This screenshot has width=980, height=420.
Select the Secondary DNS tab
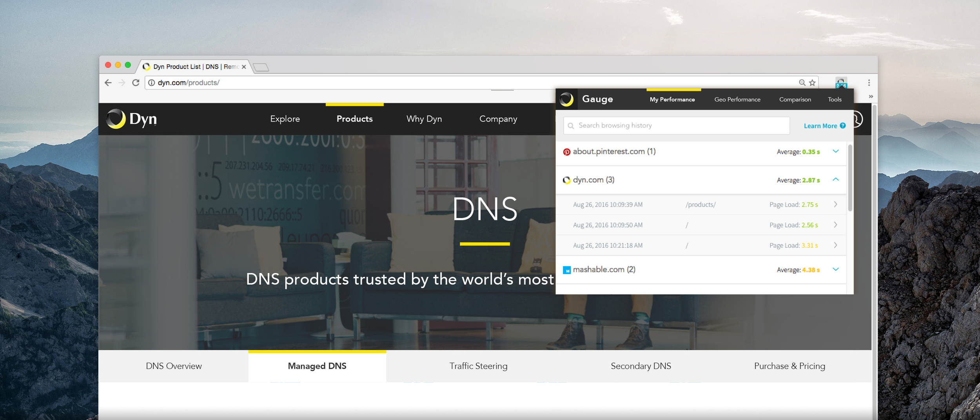tap(641, 366)
